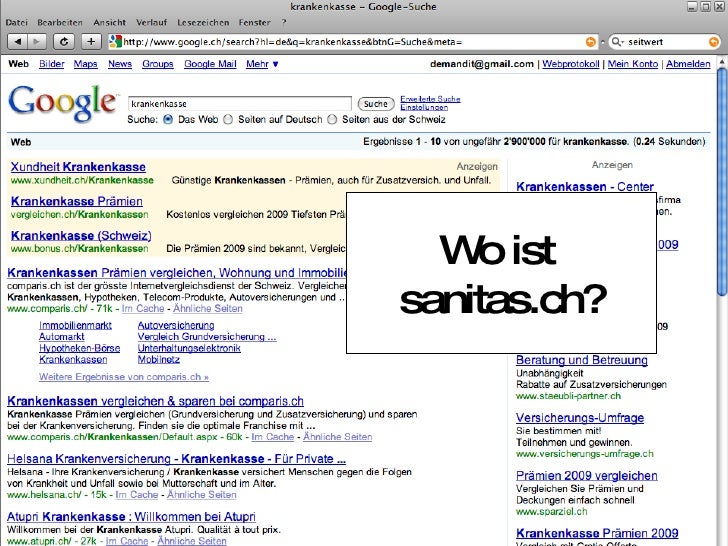728x546 pixels.
Task: Open the Beratung und Betreuung ad
Action: click(582, 360)
